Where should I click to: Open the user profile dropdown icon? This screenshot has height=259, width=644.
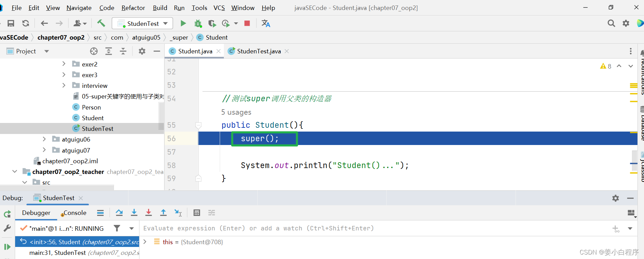[80, 23]
